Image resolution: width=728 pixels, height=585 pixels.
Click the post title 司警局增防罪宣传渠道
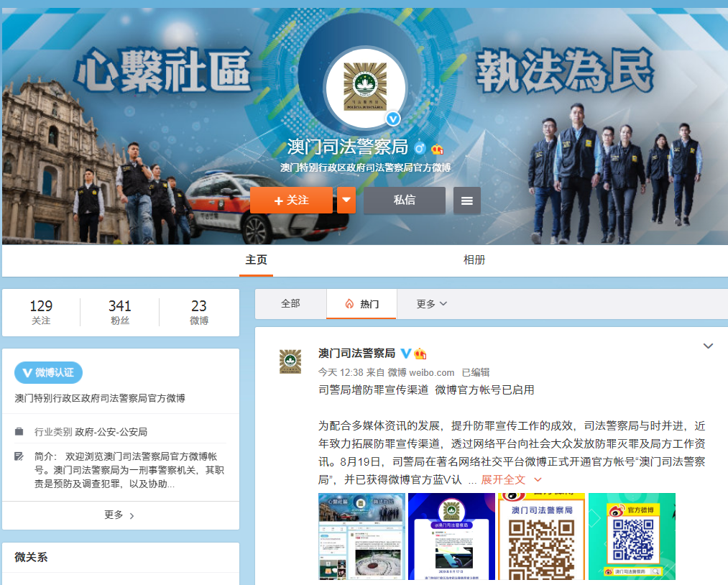[373, 390]
